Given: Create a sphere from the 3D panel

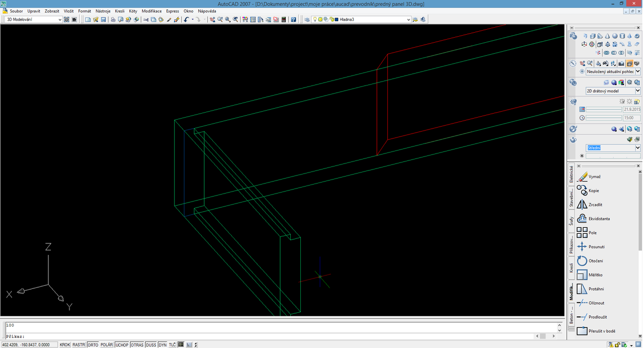Looking at the screenshot, I should point(615,36).
